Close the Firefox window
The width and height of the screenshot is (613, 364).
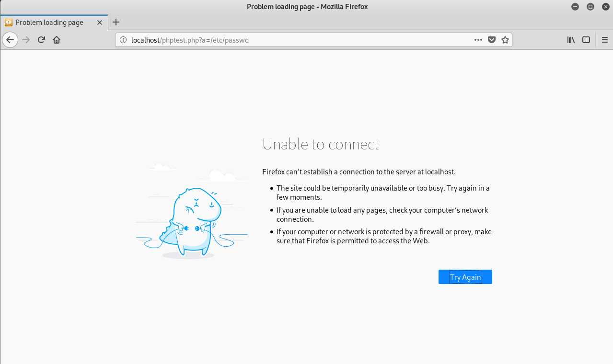(x=605, y=7)
